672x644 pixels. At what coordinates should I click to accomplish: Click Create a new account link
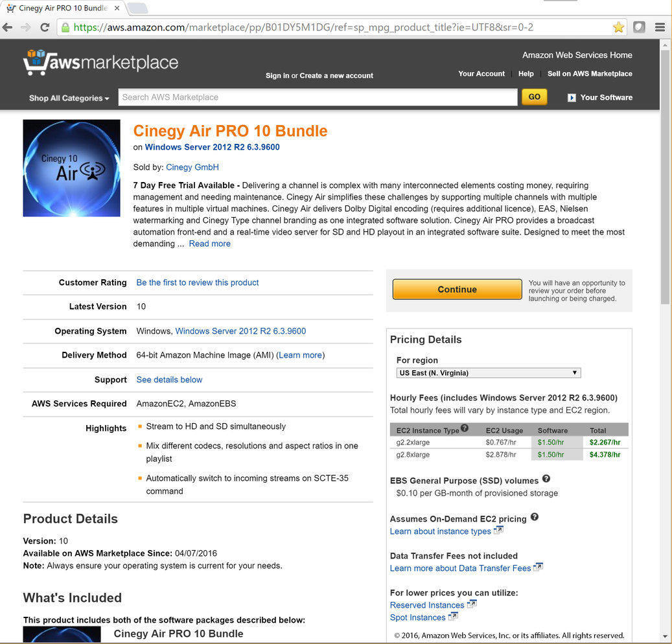[x=336, y=75]
